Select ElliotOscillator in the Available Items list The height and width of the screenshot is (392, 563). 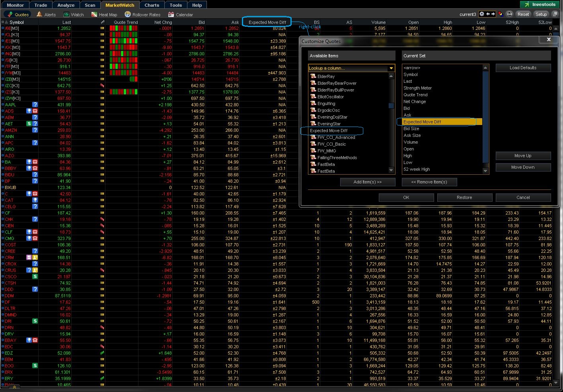(331, 97)
